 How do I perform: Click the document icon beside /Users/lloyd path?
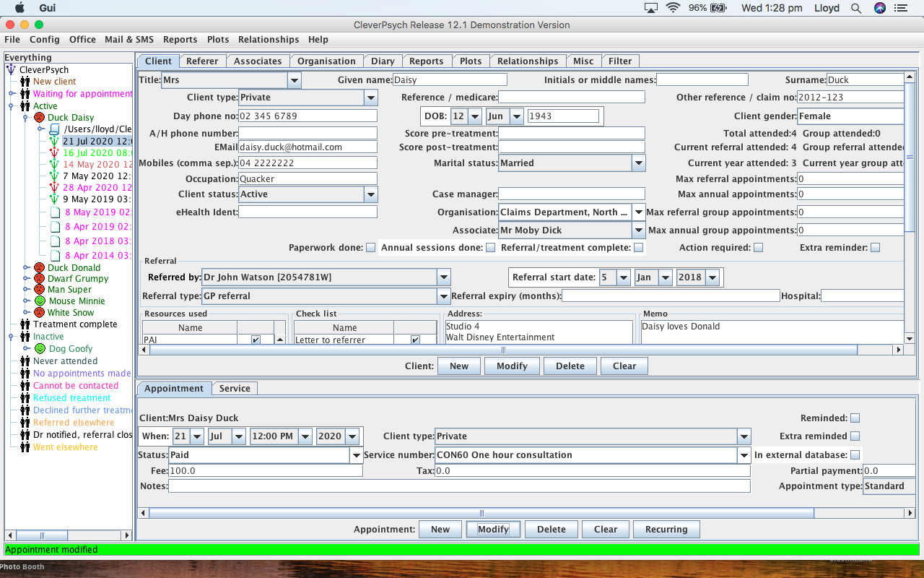coord(54,129)
